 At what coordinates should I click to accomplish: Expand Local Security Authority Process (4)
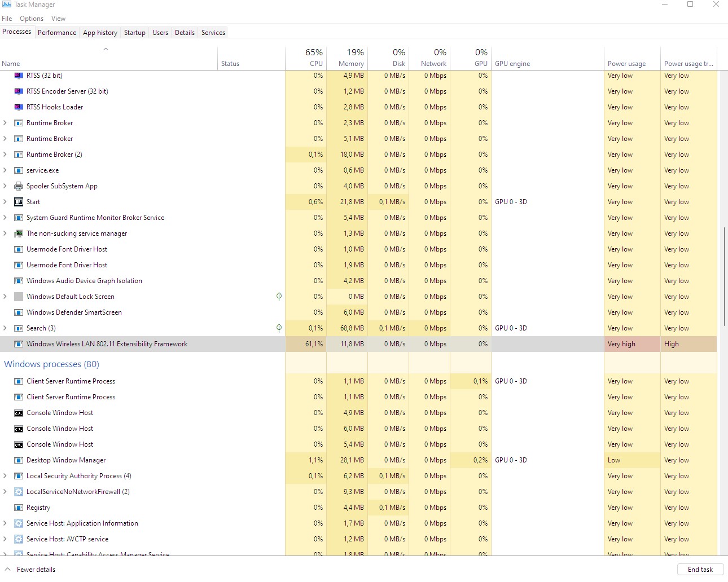pos(5,476)
